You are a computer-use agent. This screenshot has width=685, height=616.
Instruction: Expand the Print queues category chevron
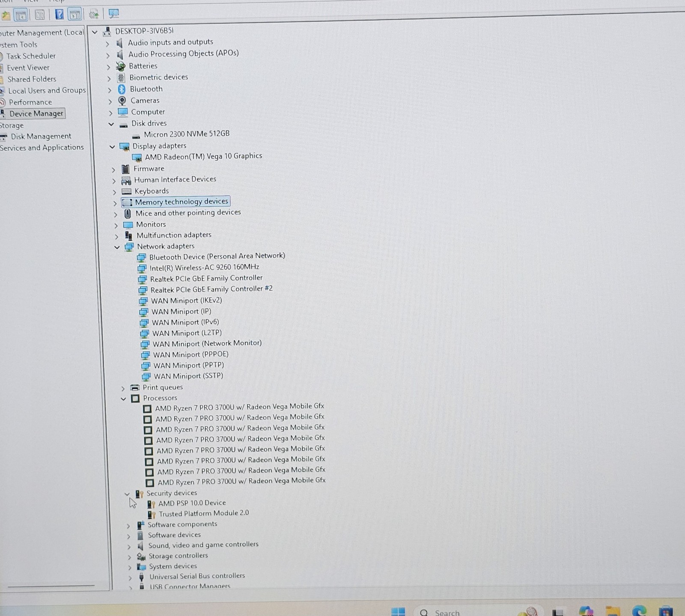pyautogui.click(x=123, y=389)
